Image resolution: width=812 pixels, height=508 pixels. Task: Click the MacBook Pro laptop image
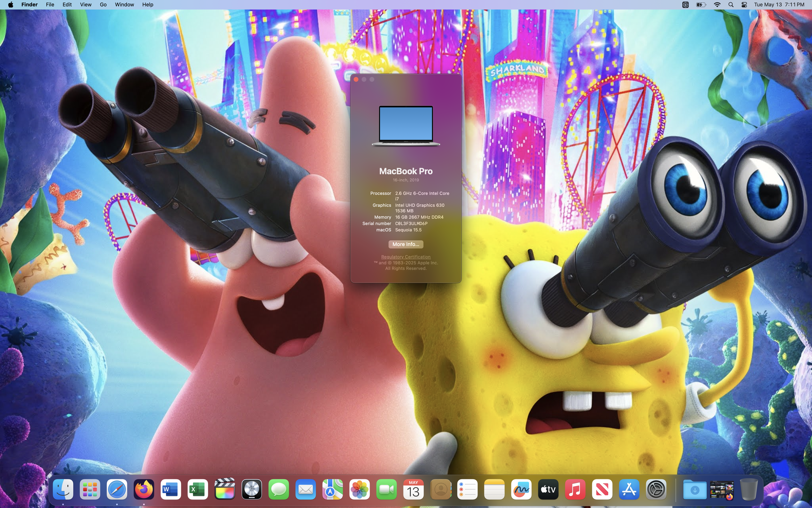click(406, 126)
